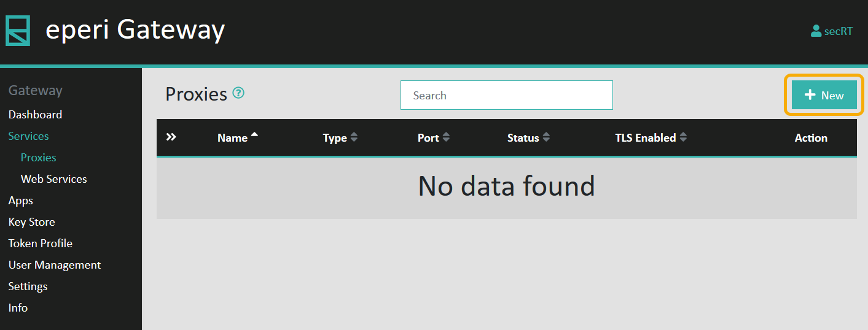Click the Proxies page heading

(x=196, y=94)
